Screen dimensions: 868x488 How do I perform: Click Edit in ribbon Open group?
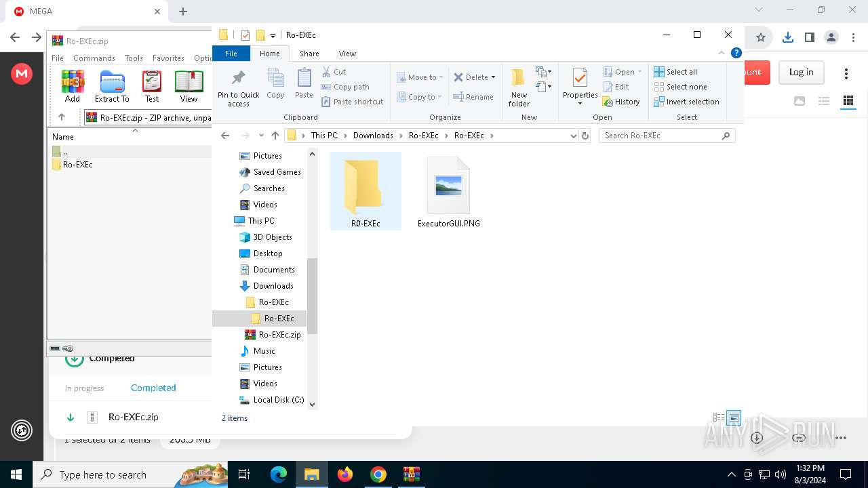coord(616,87)
